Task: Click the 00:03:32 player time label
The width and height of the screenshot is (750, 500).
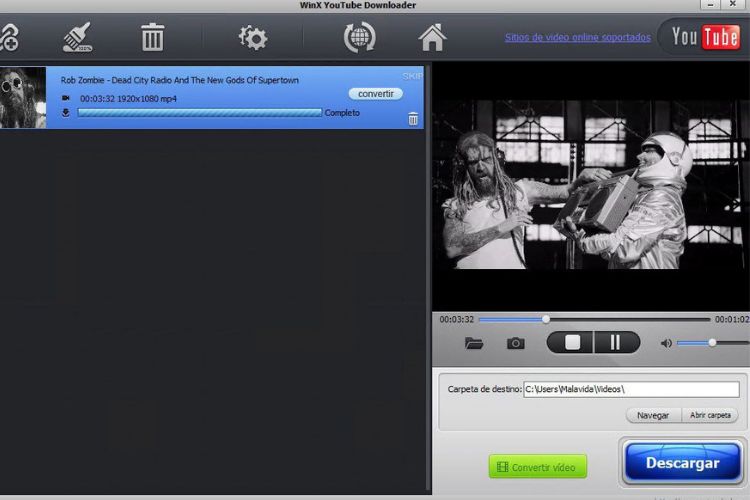Action: coord(456,319)
